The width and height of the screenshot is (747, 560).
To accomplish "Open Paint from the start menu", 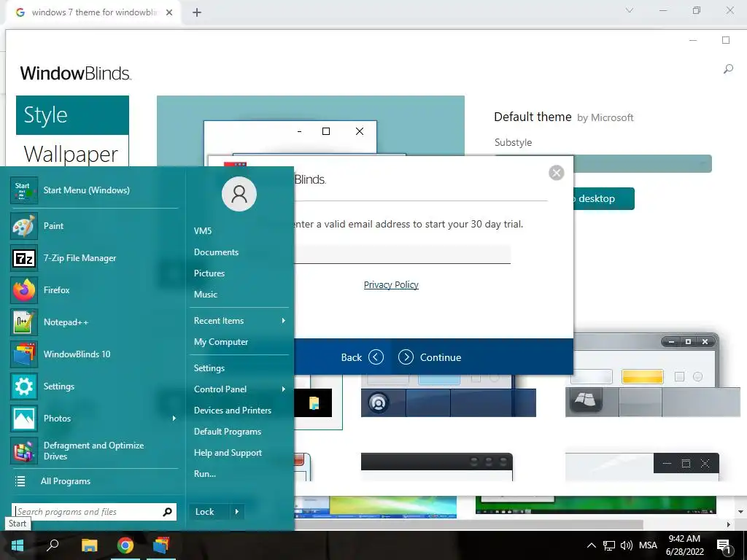I will click(94, 226).
